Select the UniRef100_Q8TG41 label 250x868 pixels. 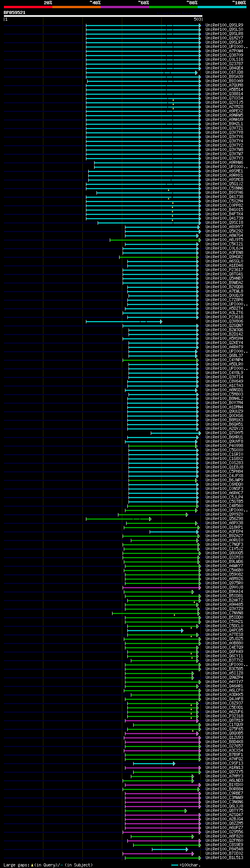224,274
